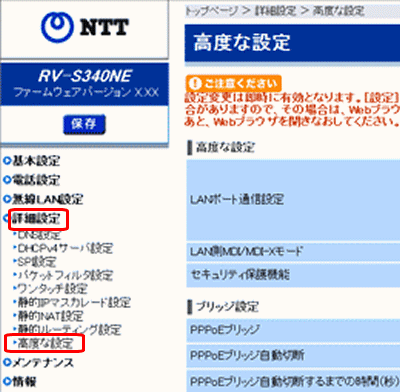Expand the 電話設定 arrow icon
Image resolution: width=400 pixels, height=392 pixels.
click(x=7, y=180)
